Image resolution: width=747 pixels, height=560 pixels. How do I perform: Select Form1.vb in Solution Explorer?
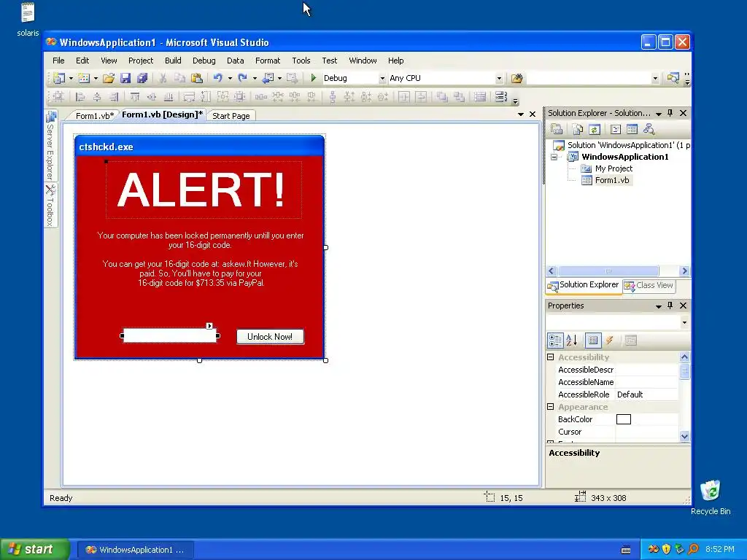pyautogui.click(x=606, y=180)
